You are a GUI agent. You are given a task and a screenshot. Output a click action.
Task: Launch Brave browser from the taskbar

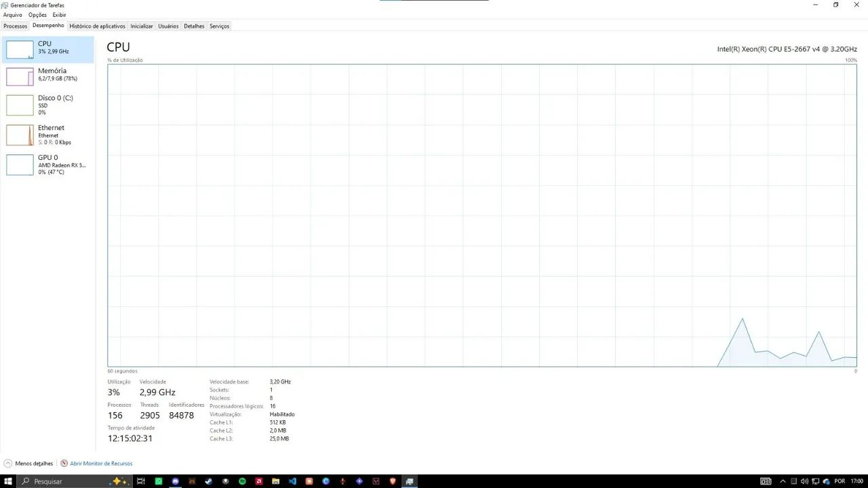[x=393, y=481]
